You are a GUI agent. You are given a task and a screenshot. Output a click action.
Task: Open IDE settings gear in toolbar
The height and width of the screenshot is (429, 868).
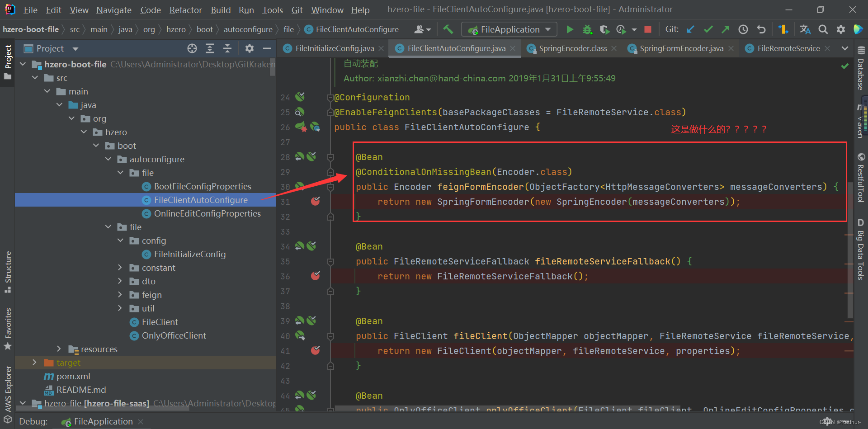841,29
